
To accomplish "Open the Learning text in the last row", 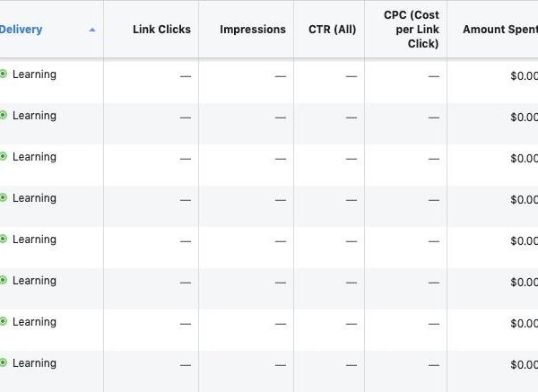I will 34,363.
